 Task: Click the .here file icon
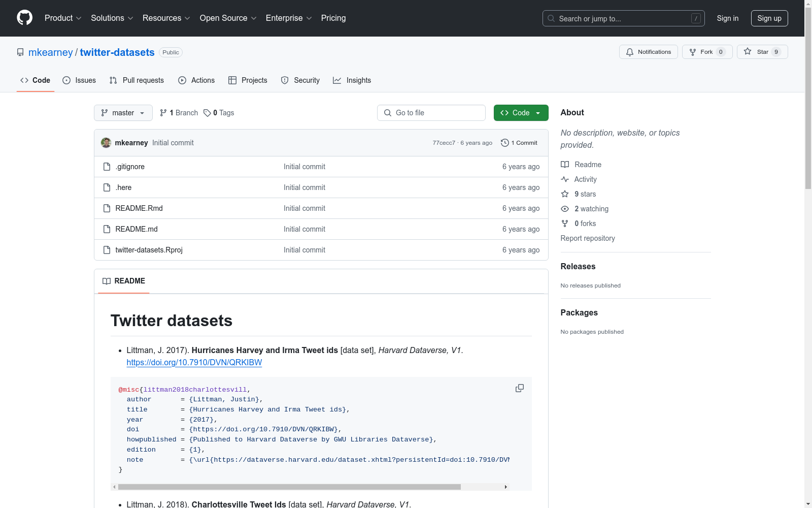pos(107,187)
